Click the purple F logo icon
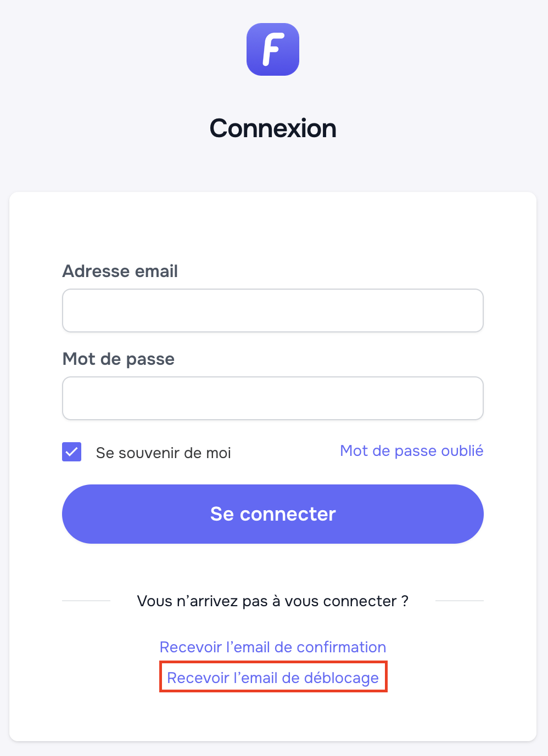Viewport: 548px width, 756px height. (273, 49)
